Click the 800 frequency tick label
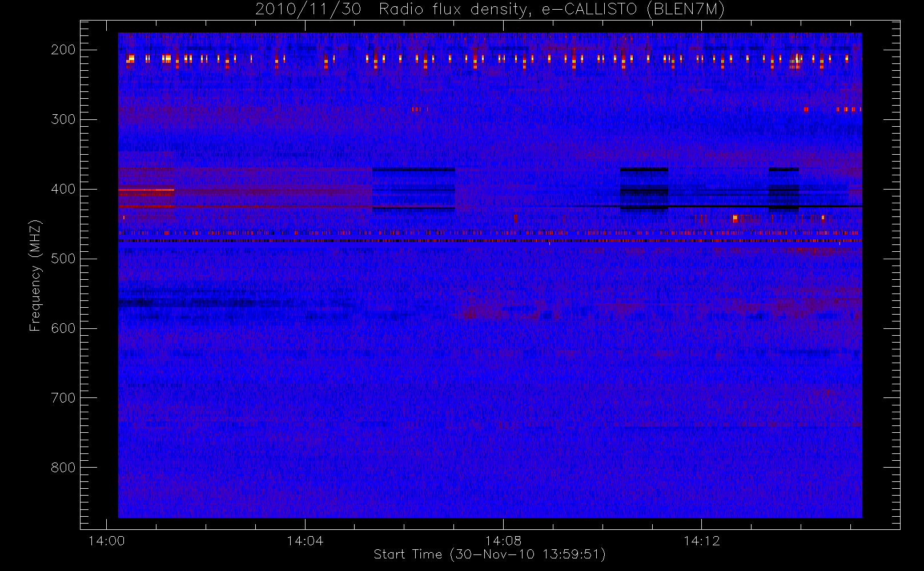 pos(63,468)
